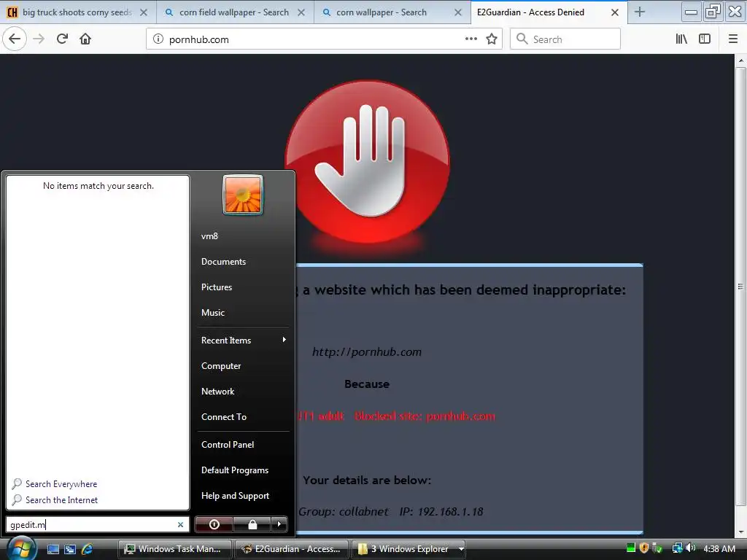Click the 4:38 AM taskbar clock

tap(719, 548)
